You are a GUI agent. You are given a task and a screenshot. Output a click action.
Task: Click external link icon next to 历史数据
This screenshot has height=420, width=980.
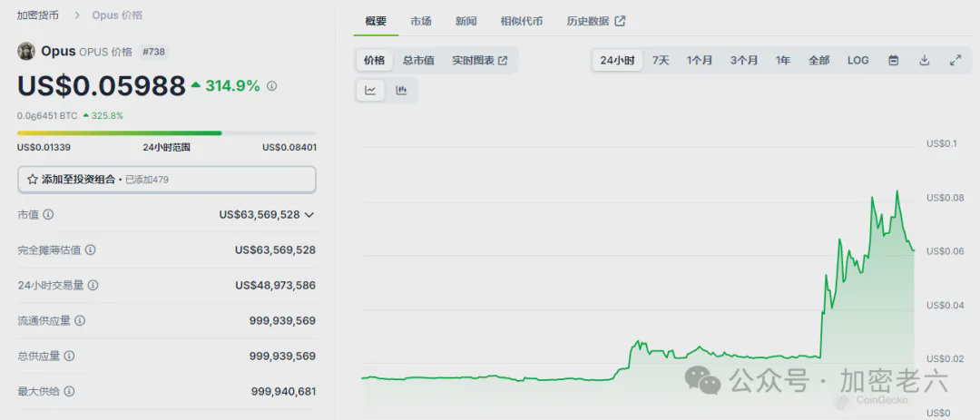coord(620,21)
